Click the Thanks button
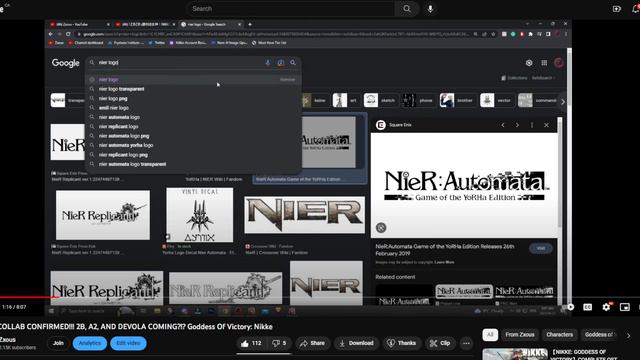Screen dimensions: 640x360 pyautogui.click(x=402, y=343)
